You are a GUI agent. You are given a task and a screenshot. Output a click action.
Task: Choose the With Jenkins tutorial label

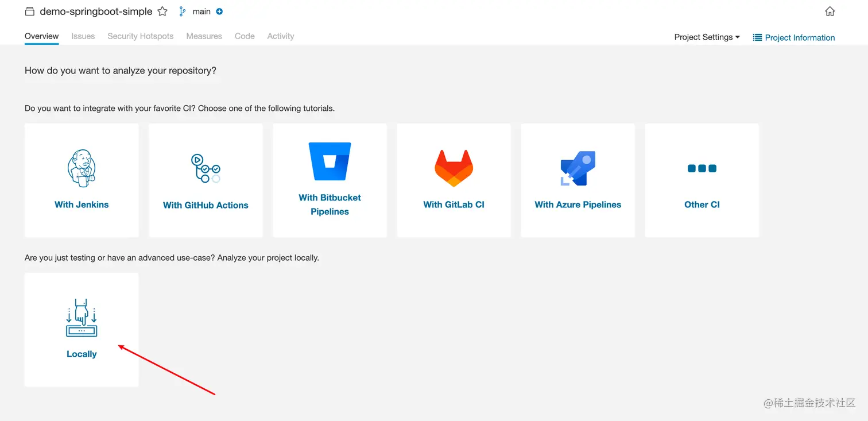[82, 204]
